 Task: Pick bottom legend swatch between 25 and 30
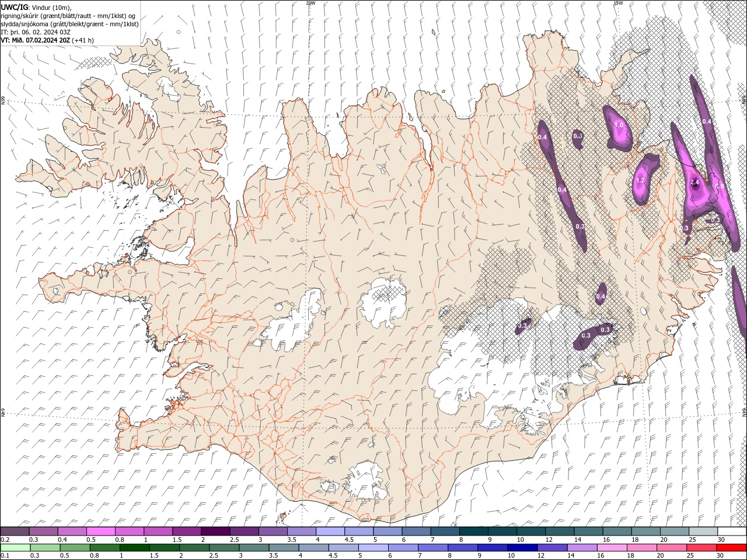(701, 548)
